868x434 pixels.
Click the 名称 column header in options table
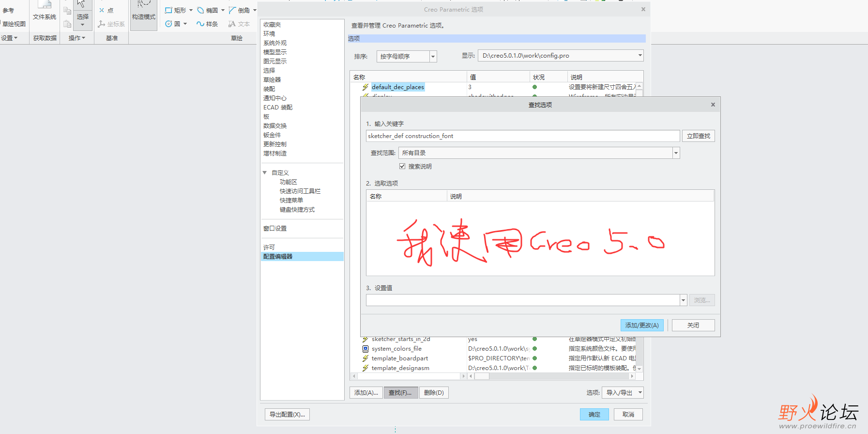coord(408,77)
